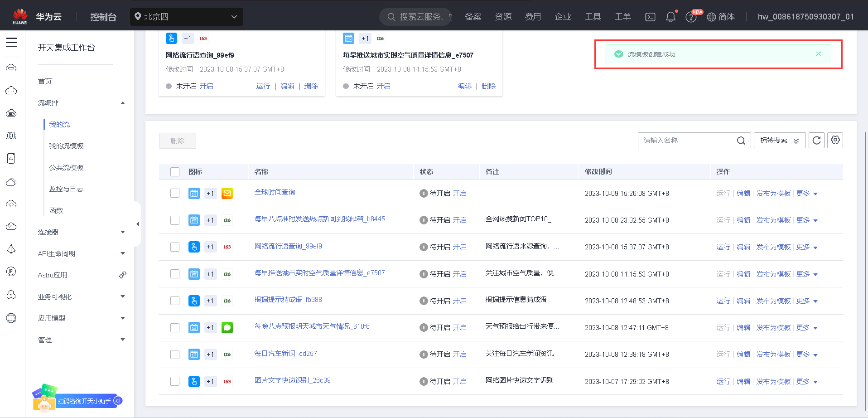Click the search magnifier in the name filter
The width and height of the screenshot is (868, 418).
tap(741, 140)
